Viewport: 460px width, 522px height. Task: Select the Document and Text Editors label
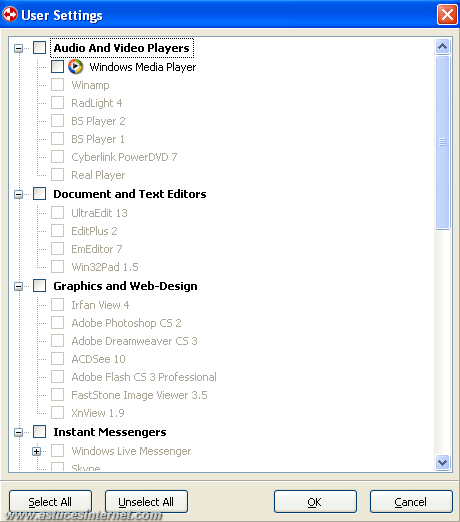(x=130, y=194)
